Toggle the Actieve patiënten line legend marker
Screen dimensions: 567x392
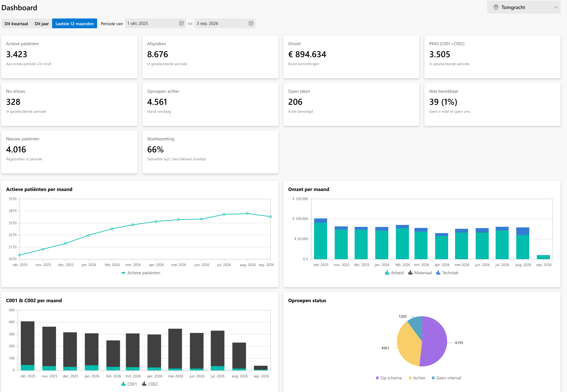pyautogui.click(x=123, y=273)
